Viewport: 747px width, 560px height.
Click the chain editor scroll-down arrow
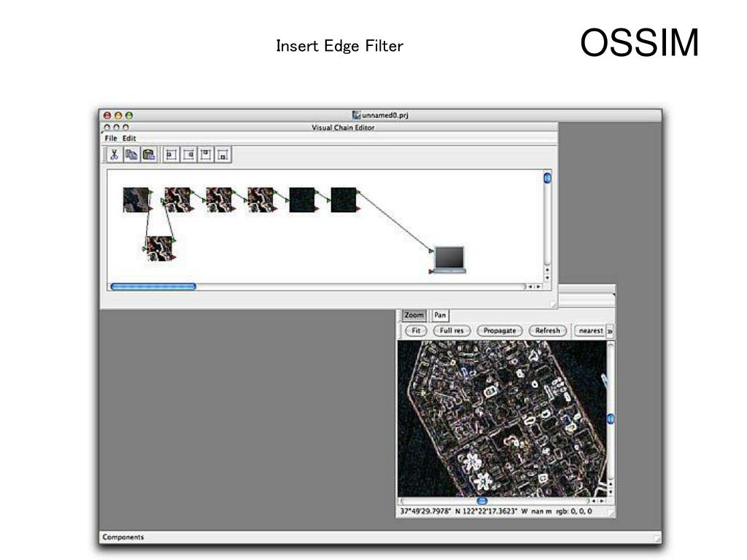click(547, 278)
